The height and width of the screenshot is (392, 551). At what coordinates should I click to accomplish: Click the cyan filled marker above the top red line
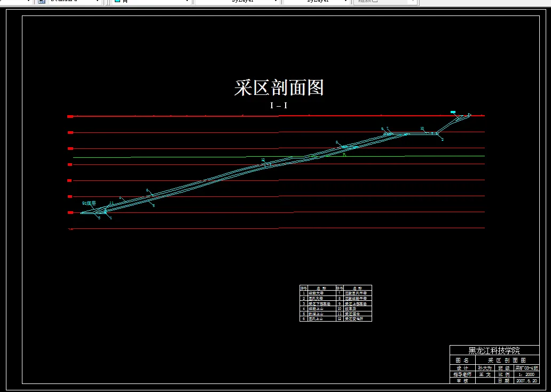[x=453, y=112]
